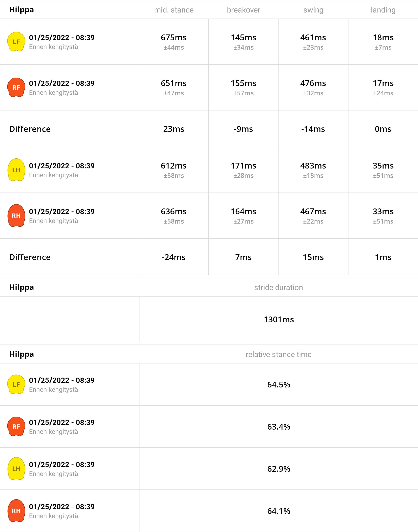The width and height of the screenshot is (418, 532).
Task: Click the Hilppa title at top
Action: tap(22, 10)
